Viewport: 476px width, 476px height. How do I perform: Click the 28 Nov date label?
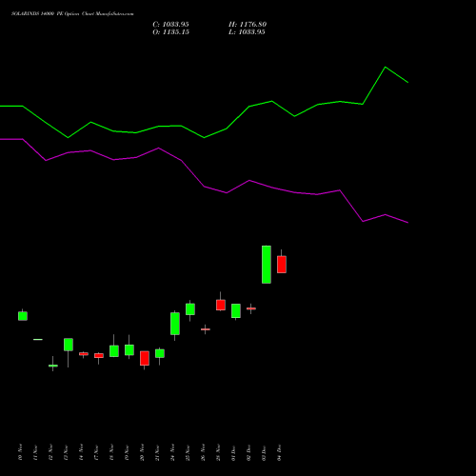pos(218,452)
